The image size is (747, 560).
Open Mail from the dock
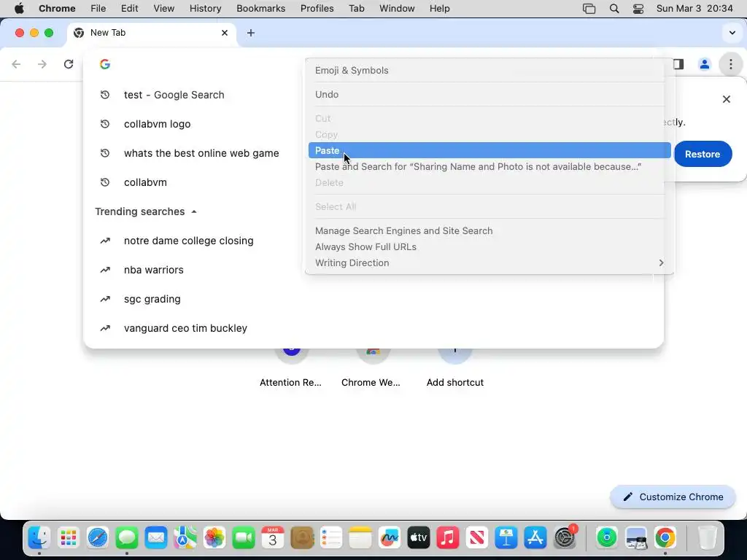pyautogui.click(x=156, y=537)
